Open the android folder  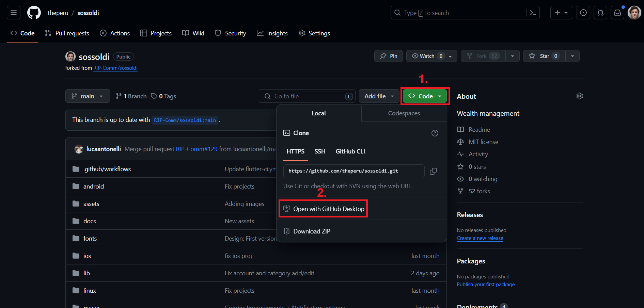point(94,187)
